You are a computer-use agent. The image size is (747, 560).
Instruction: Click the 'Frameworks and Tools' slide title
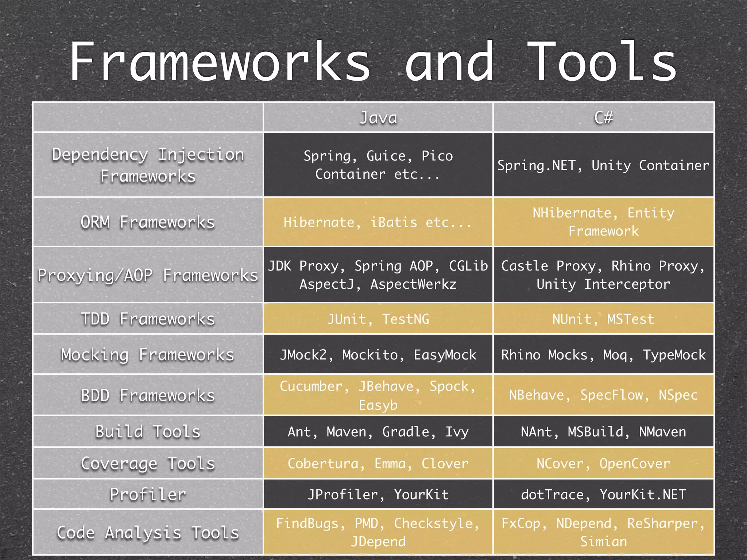373,61
